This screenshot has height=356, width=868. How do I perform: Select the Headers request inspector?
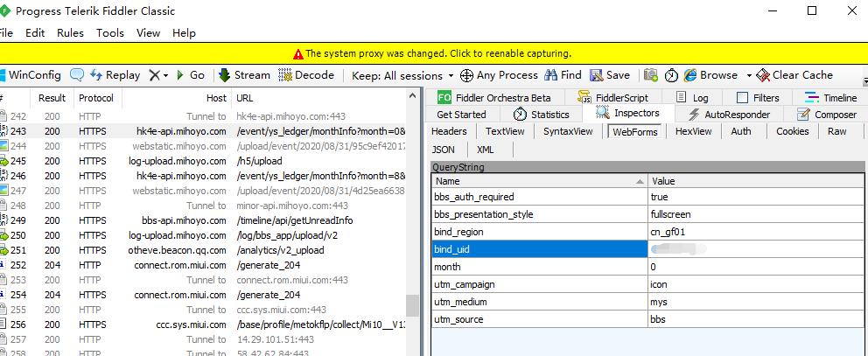[x=449, y=131]
